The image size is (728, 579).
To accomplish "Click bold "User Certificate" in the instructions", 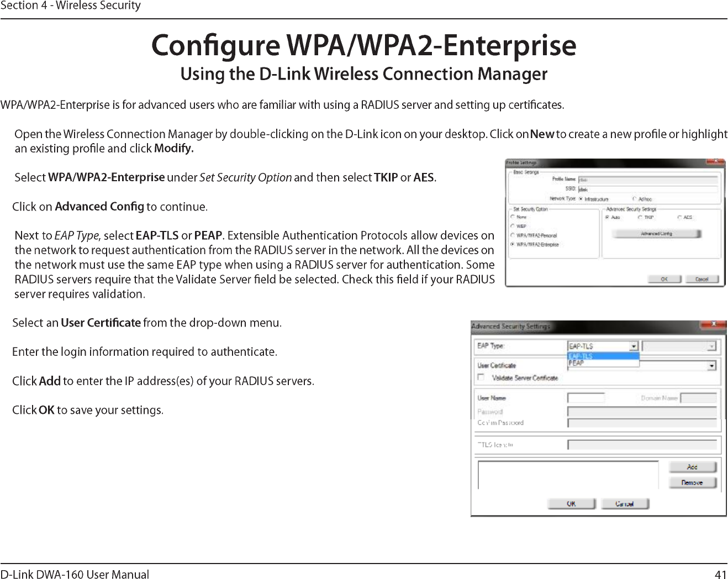I will [x=101, y=323].
